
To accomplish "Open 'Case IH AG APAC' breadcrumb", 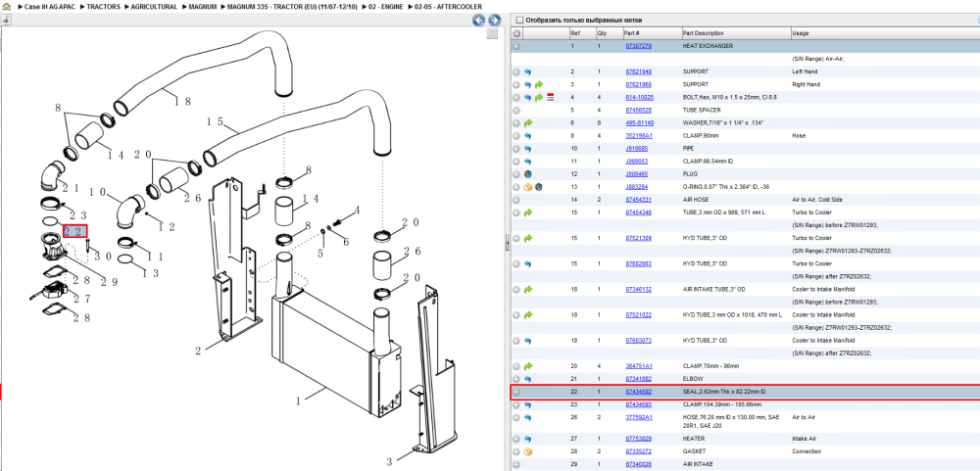I will click(x=49, y=6).
